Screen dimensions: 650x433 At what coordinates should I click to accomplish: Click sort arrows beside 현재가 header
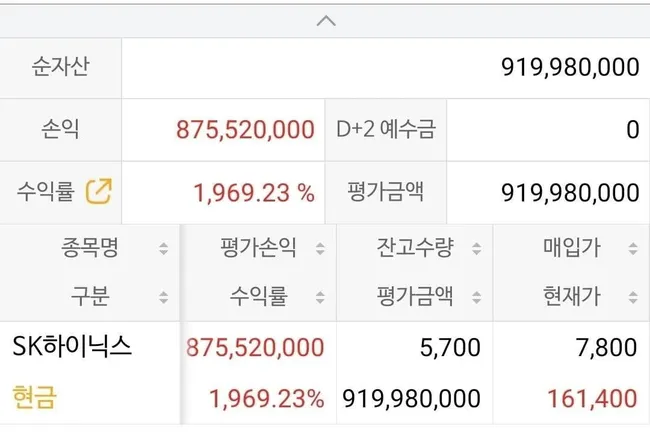coord(632,296)
